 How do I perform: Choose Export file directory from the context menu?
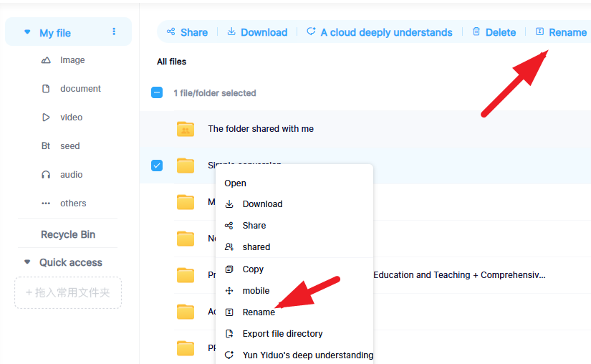click(282, 334)
